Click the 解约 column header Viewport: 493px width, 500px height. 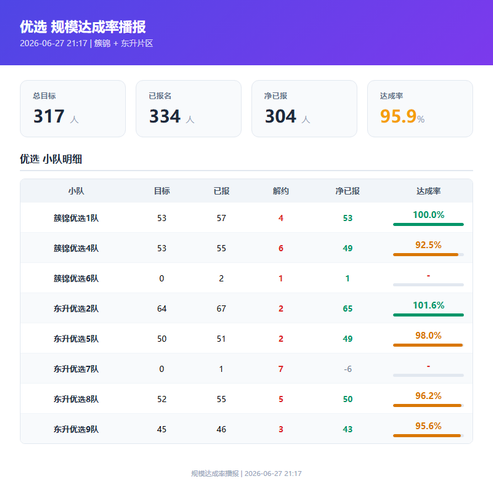point(281,191)
